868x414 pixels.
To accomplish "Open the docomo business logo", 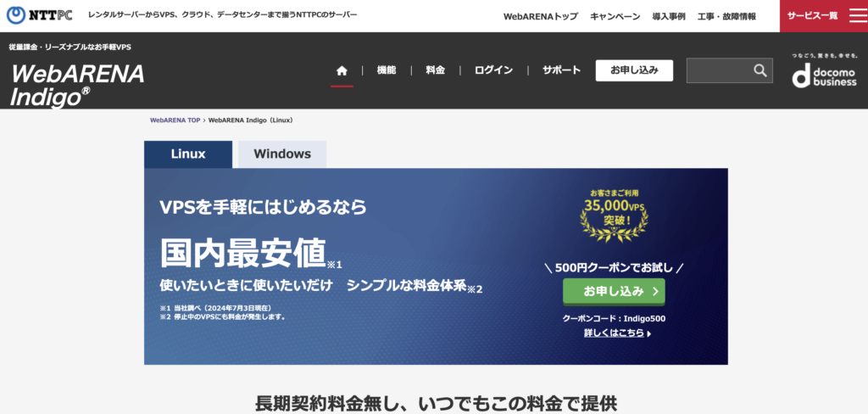I will [x=824, y=71].
